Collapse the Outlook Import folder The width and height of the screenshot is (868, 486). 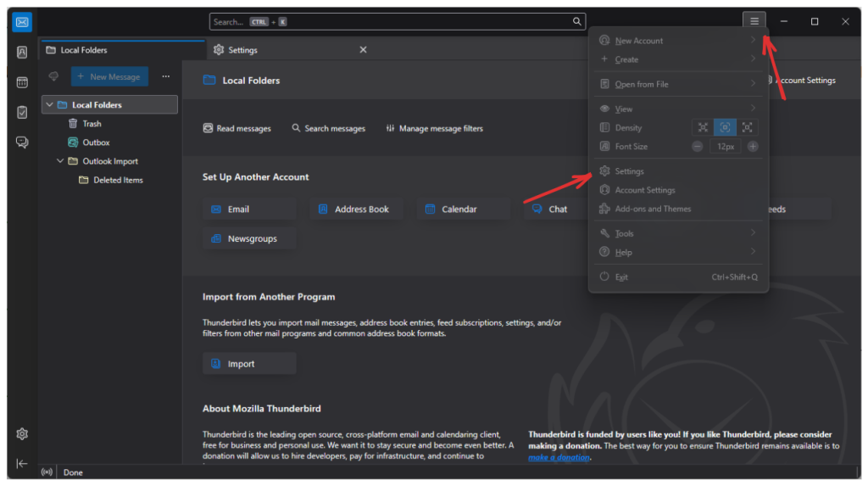[x=60, y=161]
